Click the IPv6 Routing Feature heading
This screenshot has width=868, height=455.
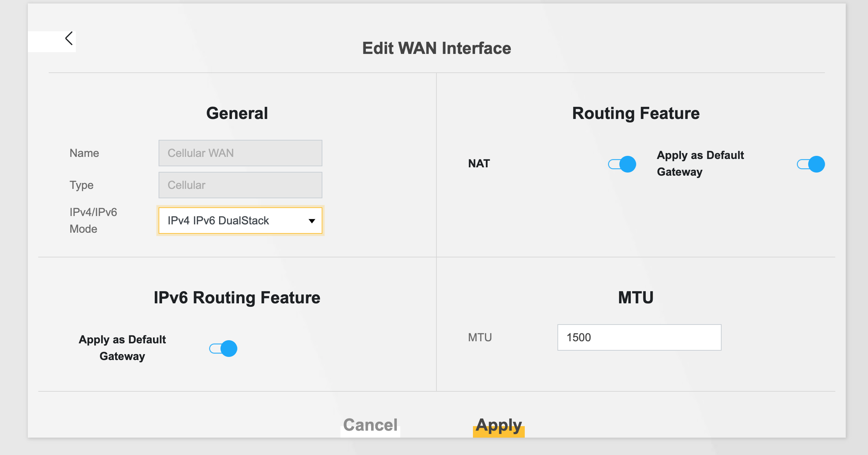237,298
